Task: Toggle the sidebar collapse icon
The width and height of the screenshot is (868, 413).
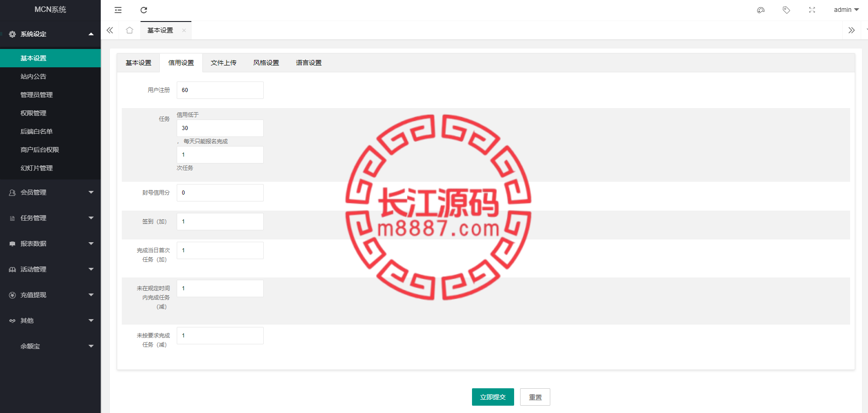Action: point(118,10)
